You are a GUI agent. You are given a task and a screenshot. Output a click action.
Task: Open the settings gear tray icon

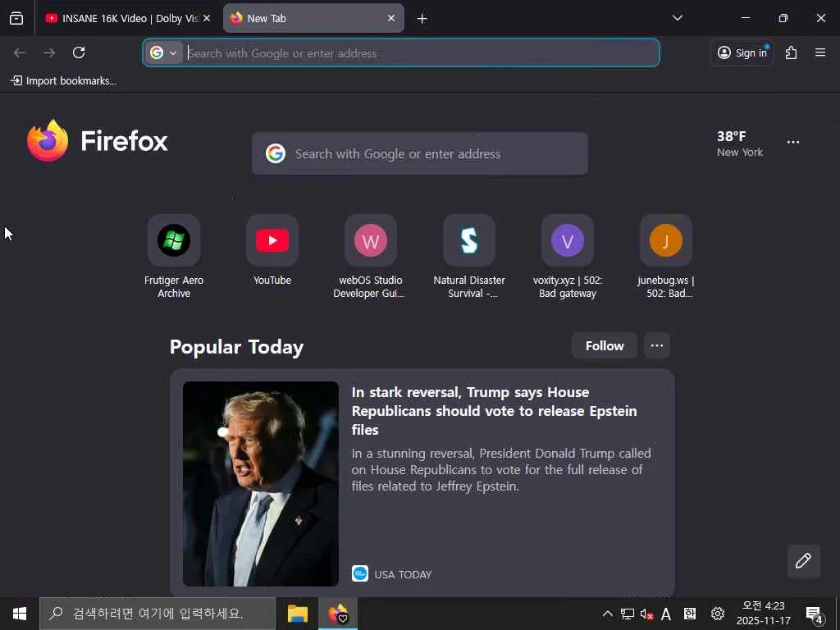click(x=717, y=614)
